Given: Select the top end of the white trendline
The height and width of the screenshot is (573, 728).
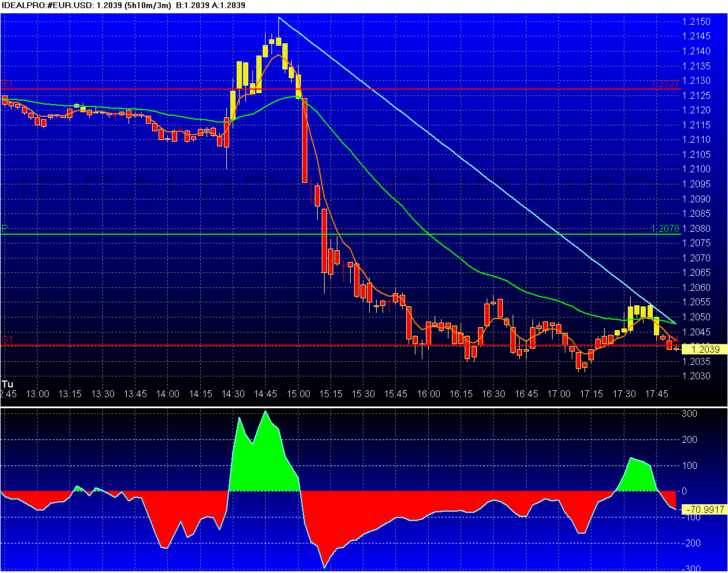Looking at the screenshot, I should point(278,18).
